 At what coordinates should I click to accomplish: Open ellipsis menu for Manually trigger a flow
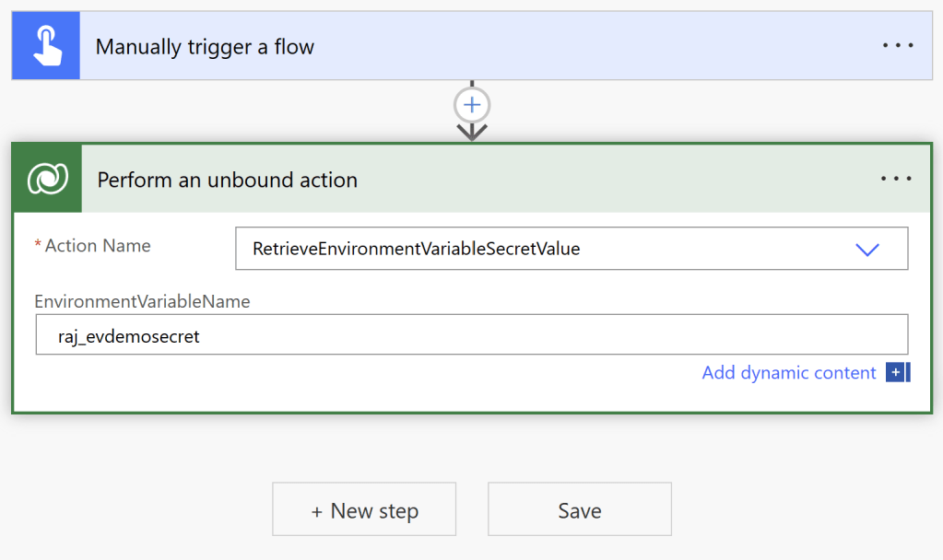coord(897,46)
